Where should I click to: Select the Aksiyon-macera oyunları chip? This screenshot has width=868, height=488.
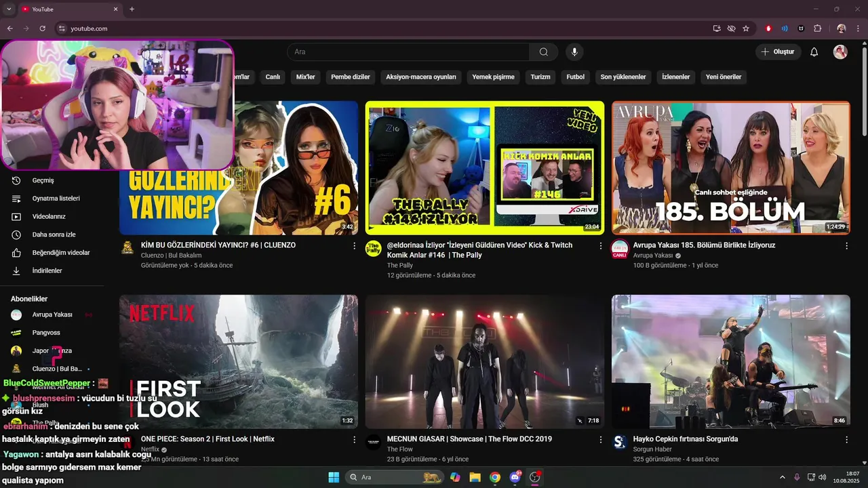[421, 77]
